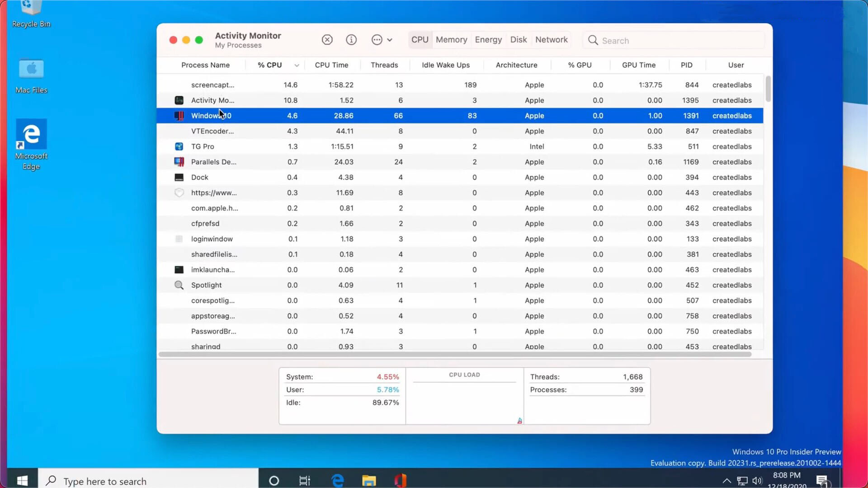Open the Network tab

(x=551, y=40)
